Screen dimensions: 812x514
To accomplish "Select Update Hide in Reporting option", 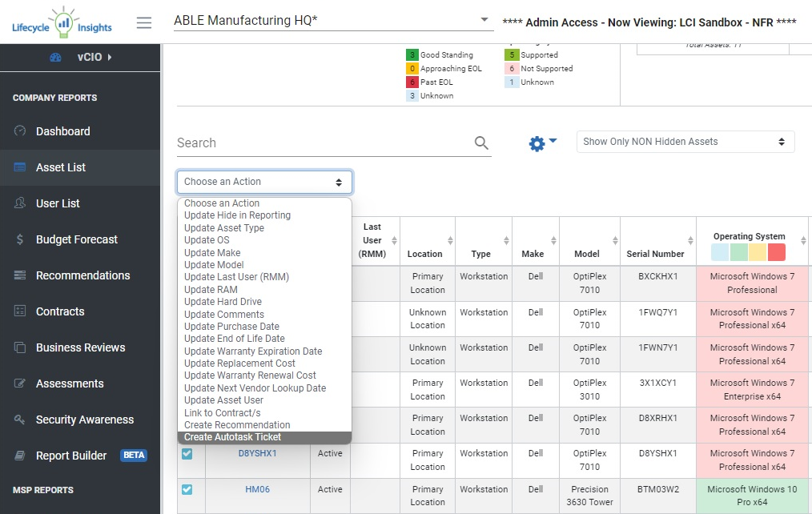I will [x=264, y=215].
